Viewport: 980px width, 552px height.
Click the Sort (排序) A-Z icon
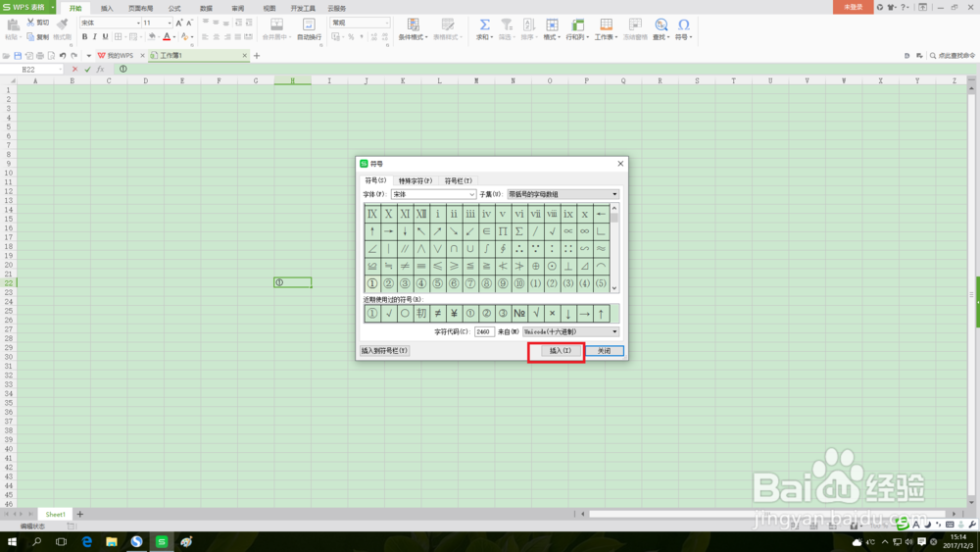528,25
